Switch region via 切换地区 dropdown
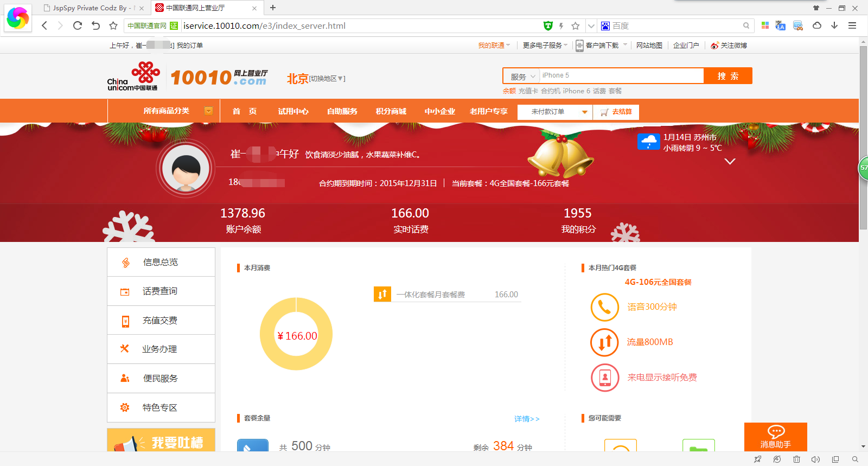The height and width of the screenshot is (466, 868). 327,79
